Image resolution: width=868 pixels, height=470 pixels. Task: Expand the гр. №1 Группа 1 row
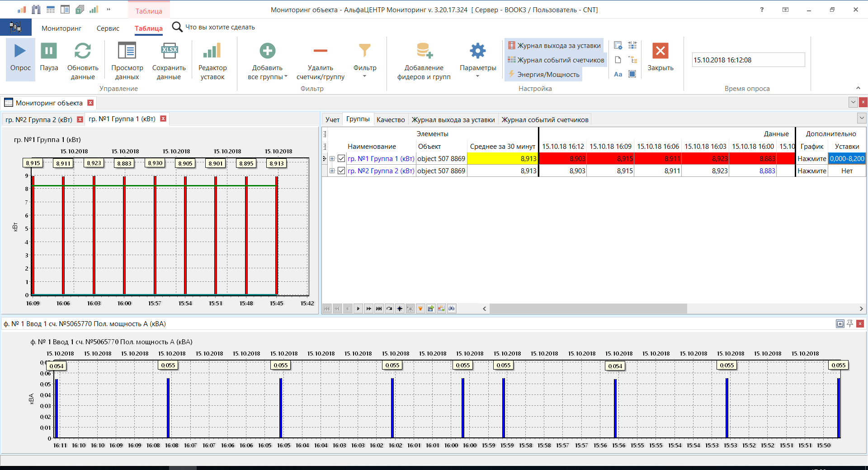pyautogui.click(x=332, y=159)
